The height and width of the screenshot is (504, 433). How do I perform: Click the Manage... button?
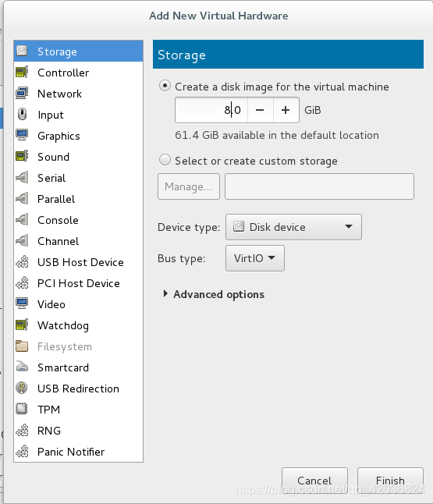[x=189, y=186]
